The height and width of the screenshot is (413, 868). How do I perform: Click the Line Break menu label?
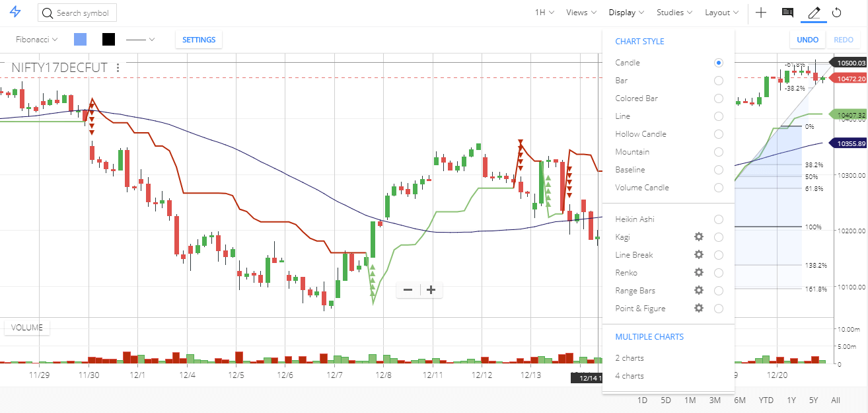(x=634, y=255)
